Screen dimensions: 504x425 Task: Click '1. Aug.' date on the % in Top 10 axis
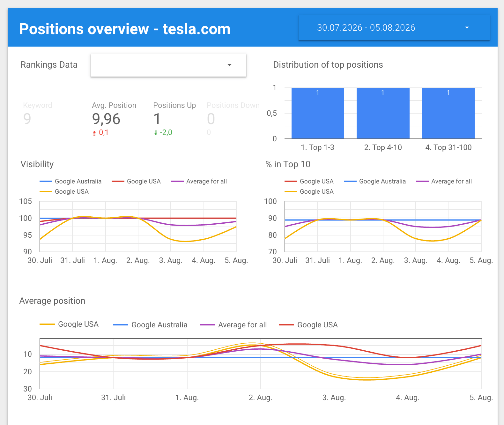(x=350, y=260)
